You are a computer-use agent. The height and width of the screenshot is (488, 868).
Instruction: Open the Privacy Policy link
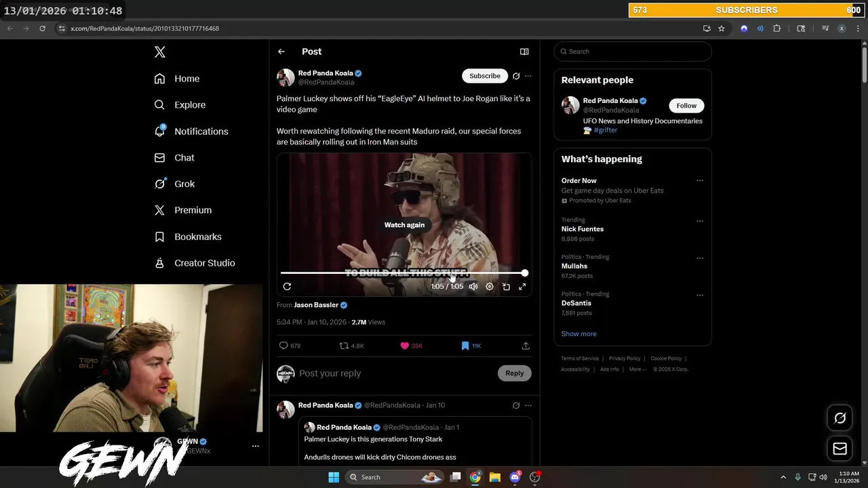coord(625,359)
